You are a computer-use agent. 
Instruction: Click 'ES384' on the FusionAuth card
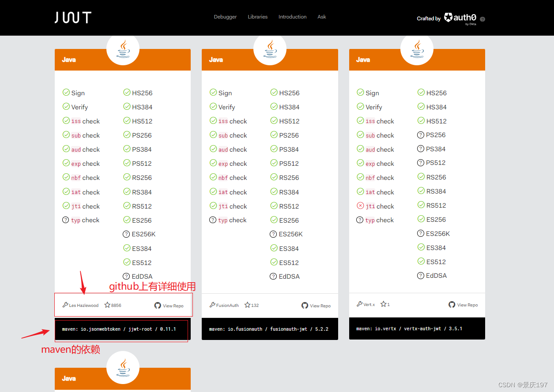[289, 249]
